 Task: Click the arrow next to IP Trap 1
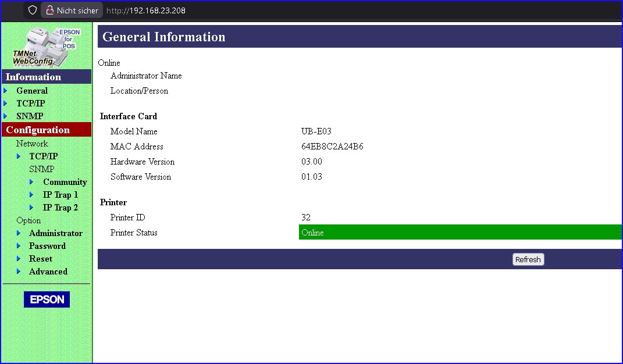(x=32, y=195)
